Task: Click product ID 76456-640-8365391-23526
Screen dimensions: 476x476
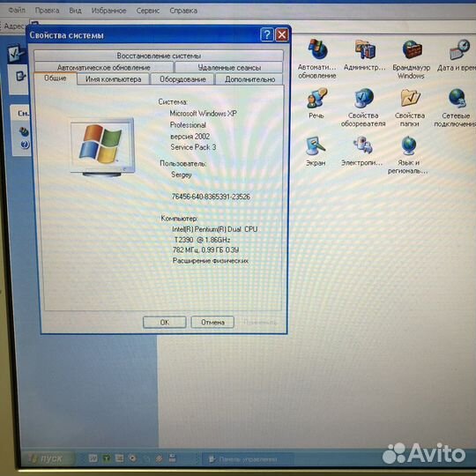Action: [211, 197]
